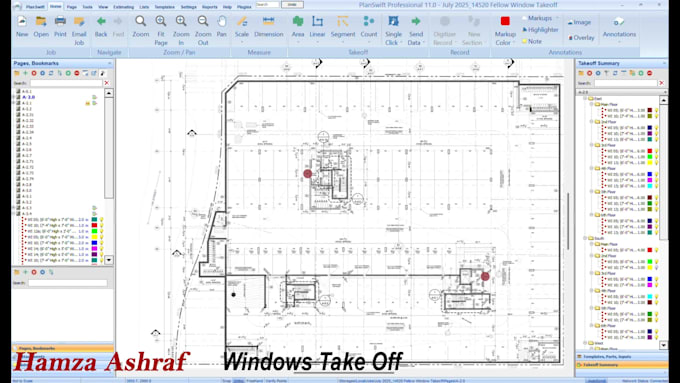The height and width of the screenshot is (383, 680).
Task: Collapse the South folder in Takeoff Summary
Action: (x=585, y=239)
